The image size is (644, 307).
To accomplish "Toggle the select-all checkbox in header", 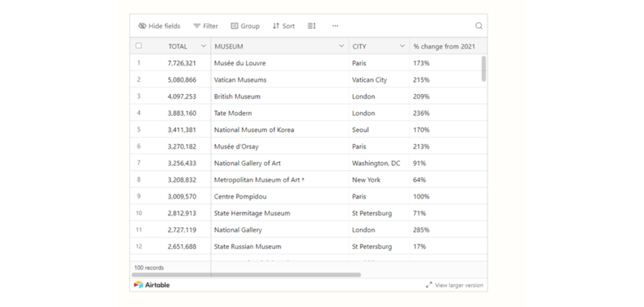I will pyautogui.click(x=139, y=46).
